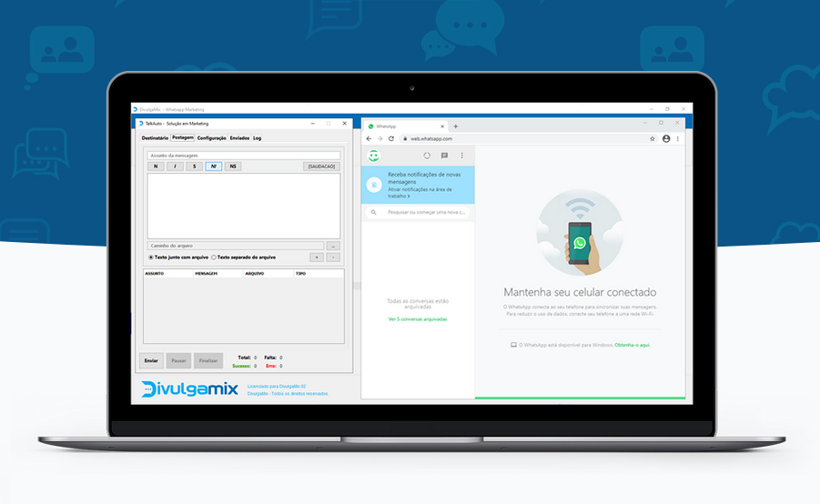Click the Enviar button
This screenshot has height=504, width=820.
(x=151, y=361)
